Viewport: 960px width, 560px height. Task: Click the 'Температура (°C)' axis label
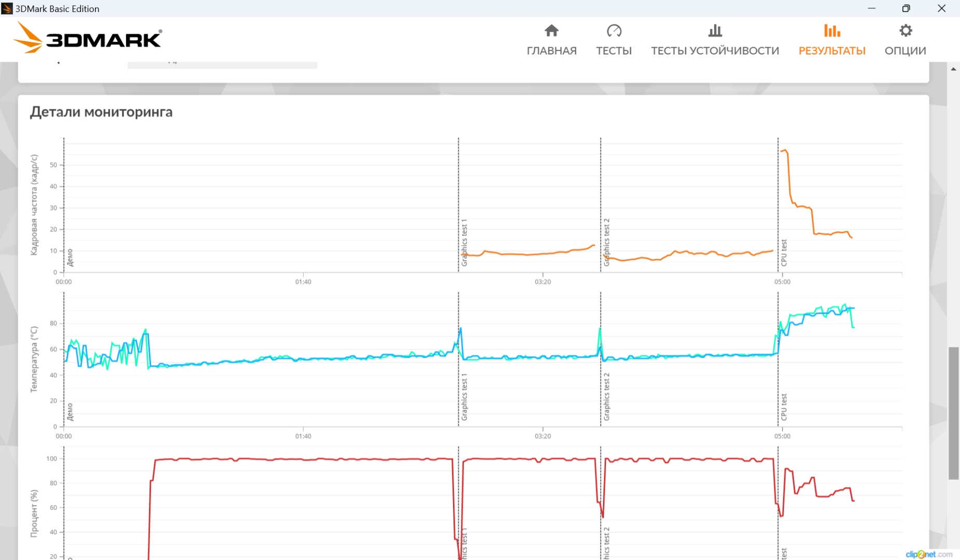coord(34,359)
